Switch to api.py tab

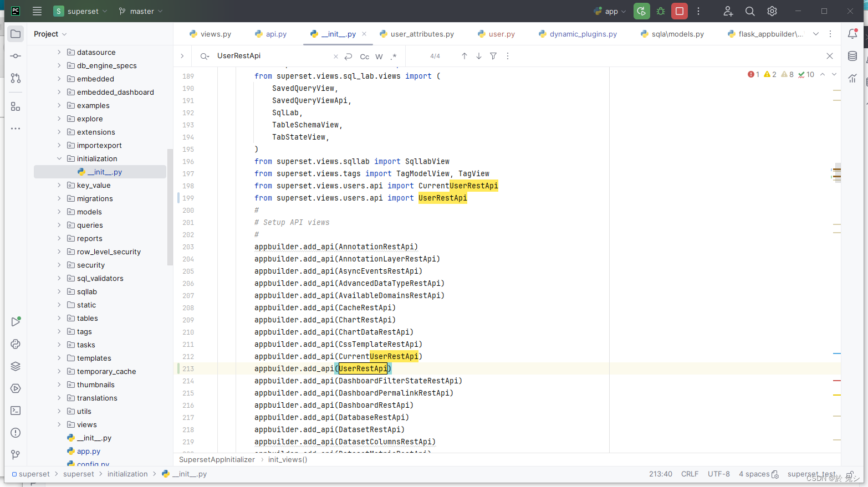point(271,34)
